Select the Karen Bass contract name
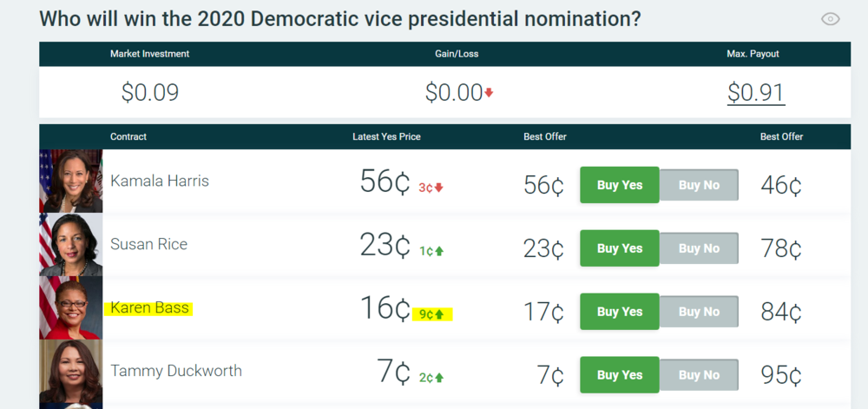The width and height of the screenshot is (868, 409). (149, 307)
